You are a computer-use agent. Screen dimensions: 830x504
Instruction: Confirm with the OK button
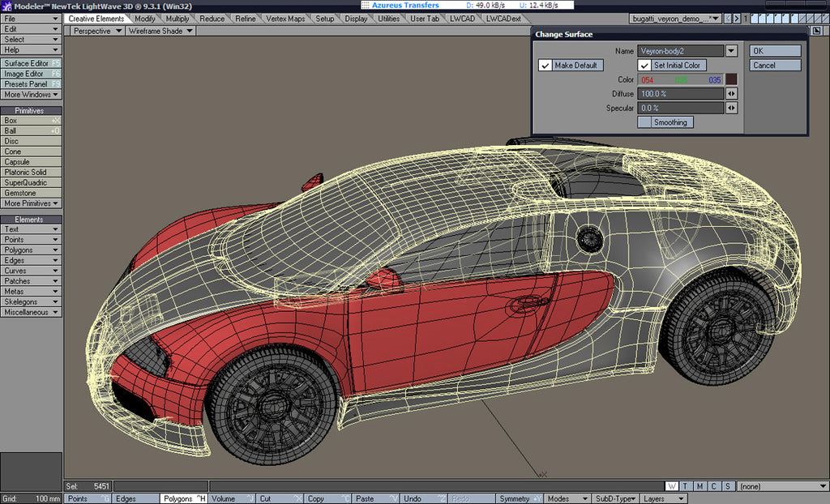point(774,50)
